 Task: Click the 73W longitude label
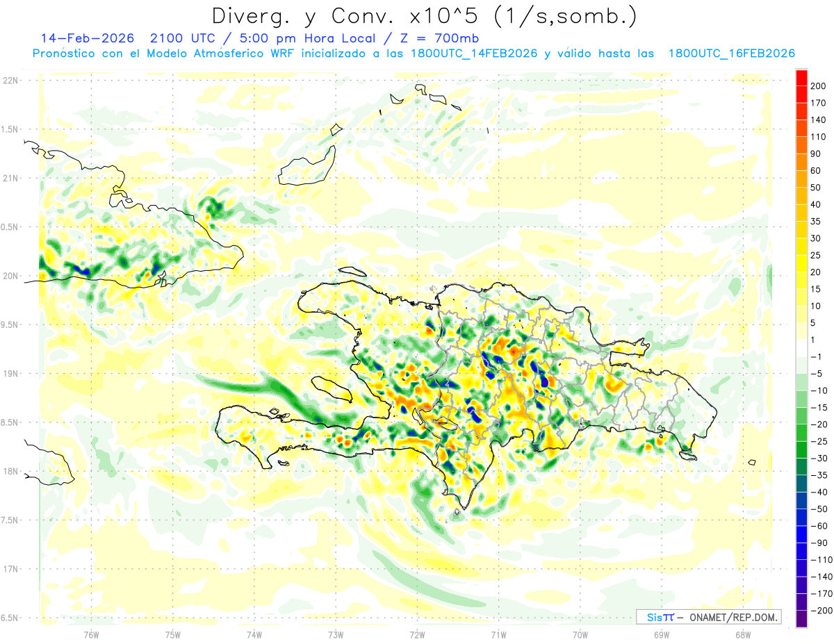pyautogui.click(x=336, y=634)
